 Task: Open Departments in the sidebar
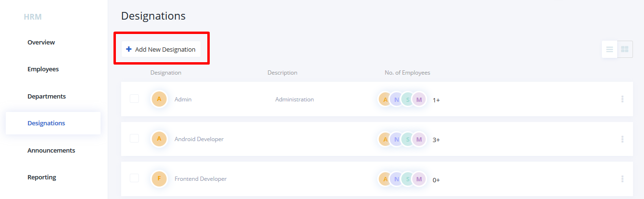(46, 96)
